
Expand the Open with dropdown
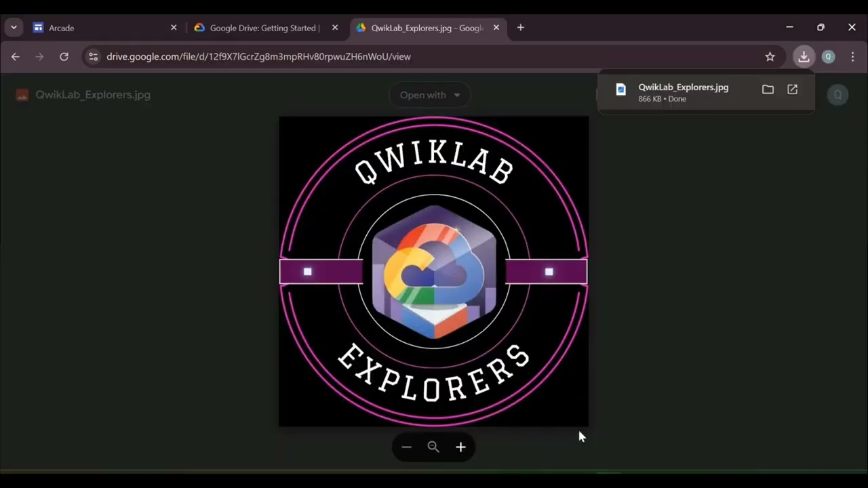(430, 95)
